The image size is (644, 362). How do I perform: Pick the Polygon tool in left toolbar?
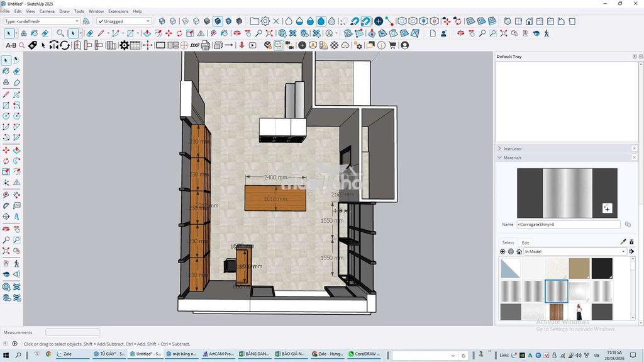tap(17, 116)
